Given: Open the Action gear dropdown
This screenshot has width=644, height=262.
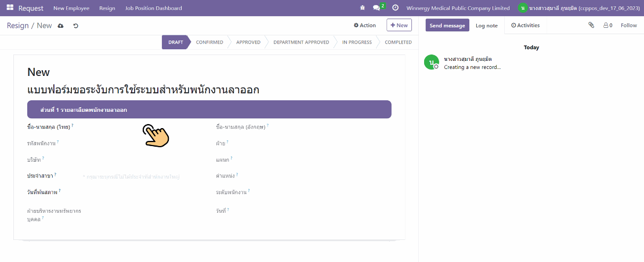Looking at the screenshot, I should (365, 26).
